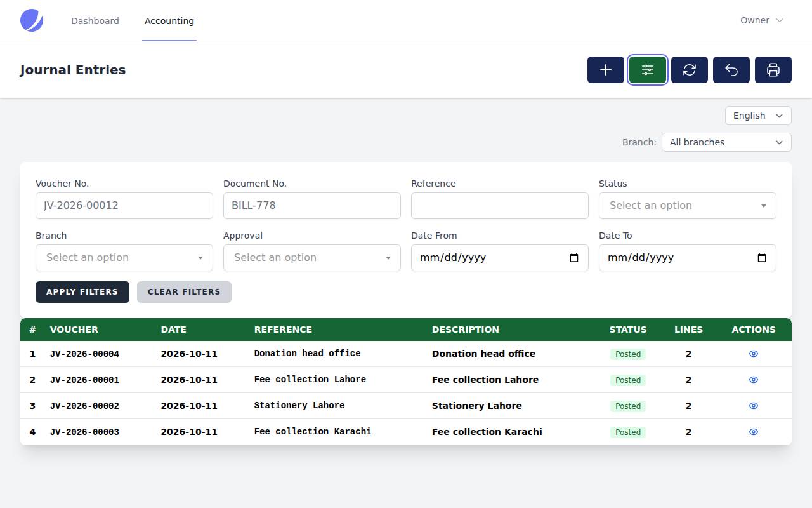Focus the Voucher No. input field
The width and height of the screenshot is (812, 508).
click(x=124, y=206)
